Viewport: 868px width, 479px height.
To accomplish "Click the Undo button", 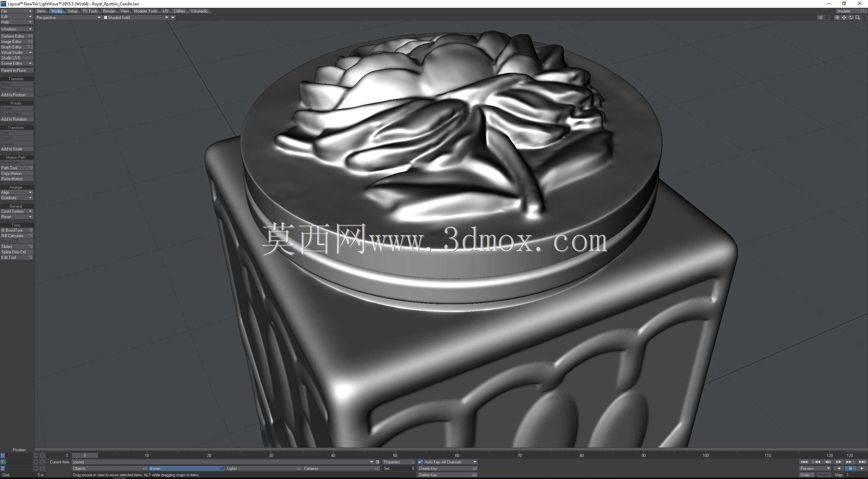I will tap(807, 475).
